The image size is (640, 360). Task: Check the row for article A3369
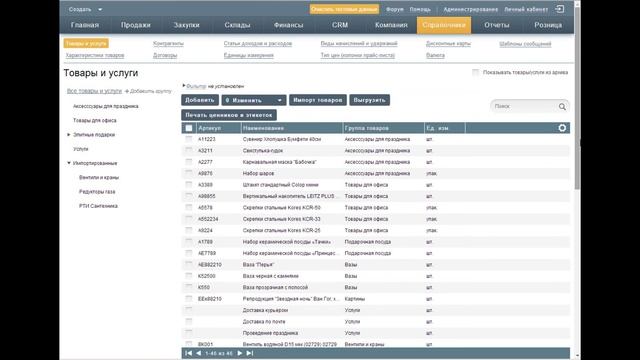[x=189, y=185]
